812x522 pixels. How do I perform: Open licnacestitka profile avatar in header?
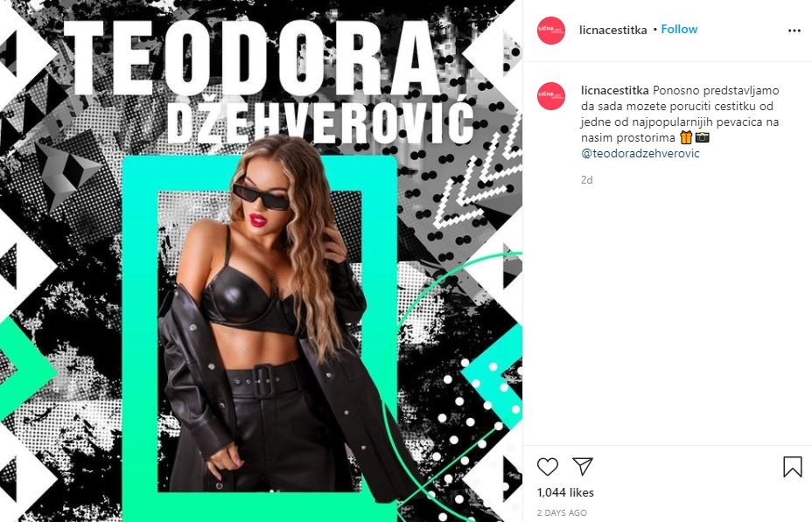551,31
